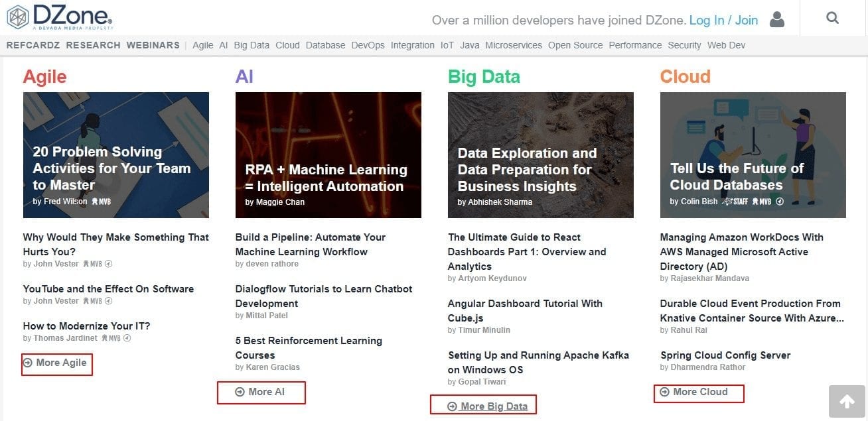Viewport: 868px width, 421px height.
Task: Click arrow icon beside More Agile
Action: (x=28, y=363)
